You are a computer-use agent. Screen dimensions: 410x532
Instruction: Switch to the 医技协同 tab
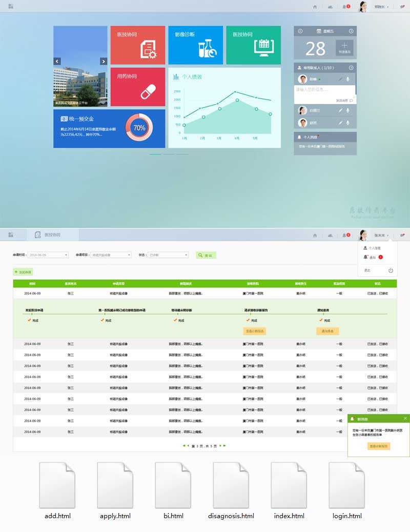pyautogui.click(x=53, y=235)
